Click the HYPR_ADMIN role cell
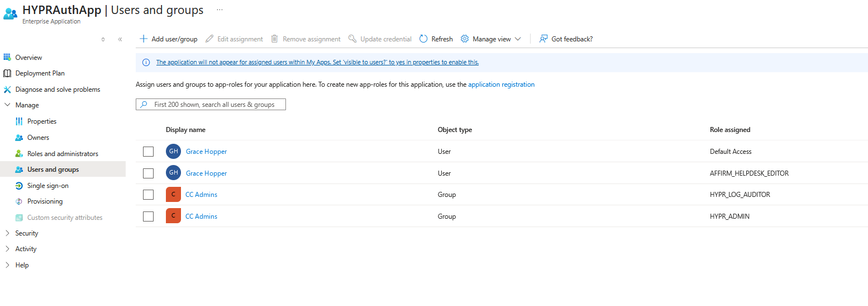Viewport: 868px width, 306px height. (x=729, y=216)
